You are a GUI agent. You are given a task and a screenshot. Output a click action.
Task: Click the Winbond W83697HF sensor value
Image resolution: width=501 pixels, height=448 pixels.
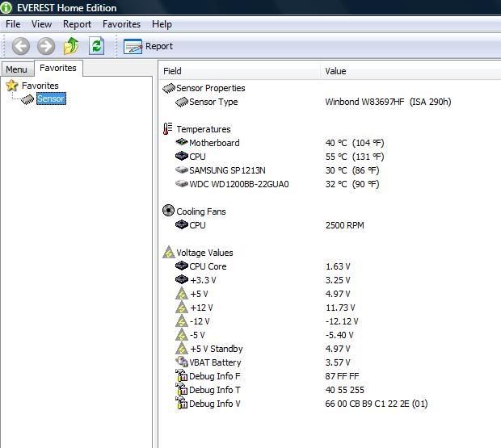(388, 102)
